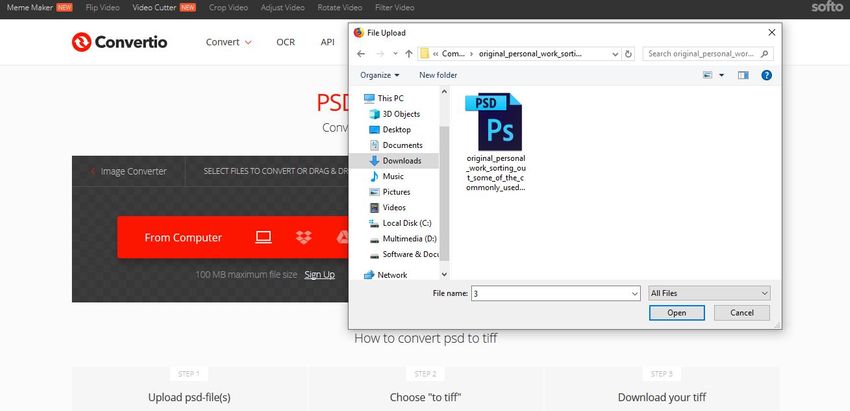850x411 pixels.
Task: Toggle the preview pane icon
Action: [743, 75]
